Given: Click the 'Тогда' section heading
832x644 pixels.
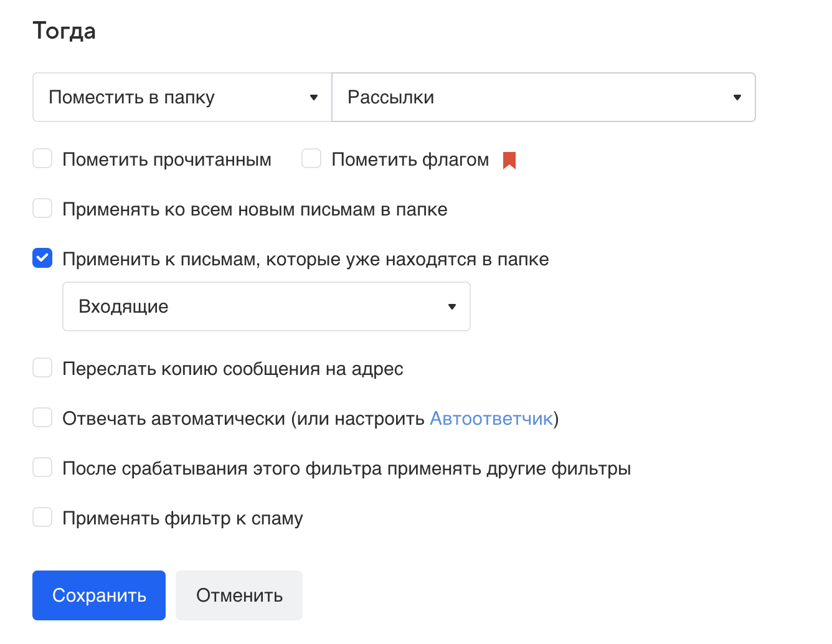Looking at the screenshot, I should 64,31.
